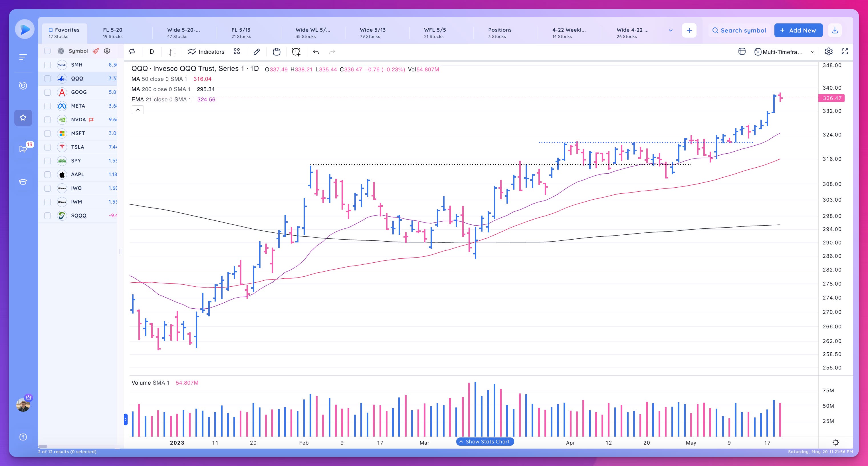
Task: Open the megaphone announcements icon with badge
Action: point(23,149)
